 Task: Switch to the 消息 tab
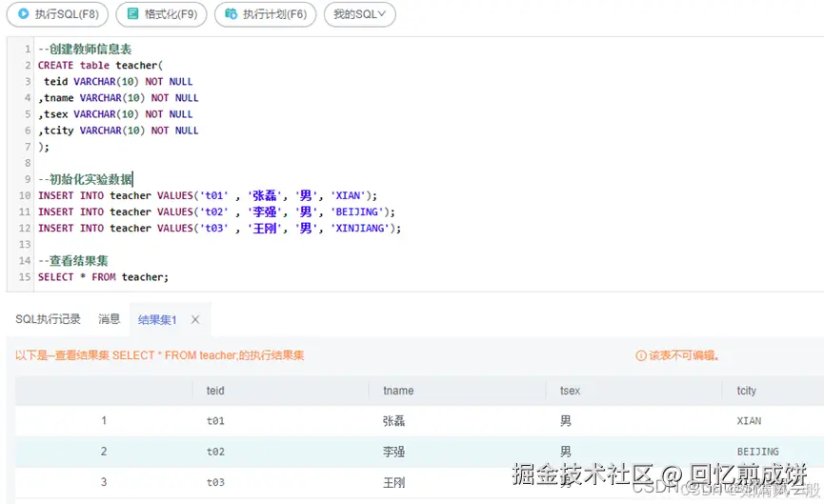[110, 319]
